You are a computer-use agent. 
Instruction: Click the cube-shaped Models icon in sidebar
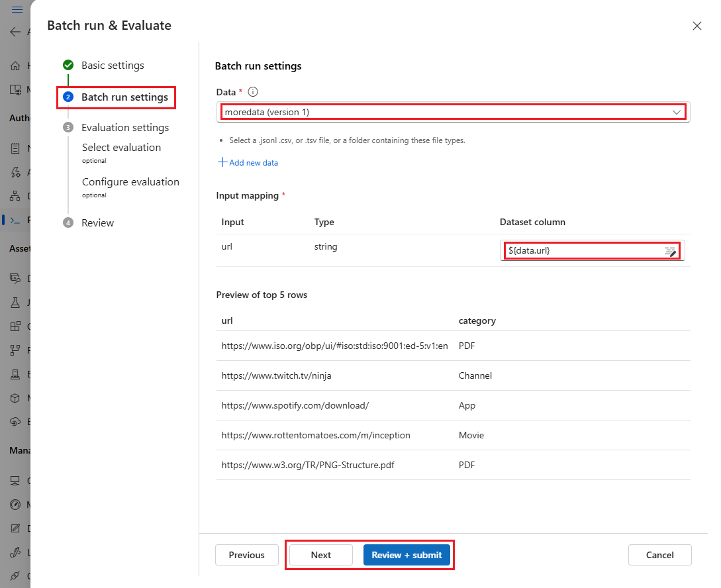click(x=15, y=398)
